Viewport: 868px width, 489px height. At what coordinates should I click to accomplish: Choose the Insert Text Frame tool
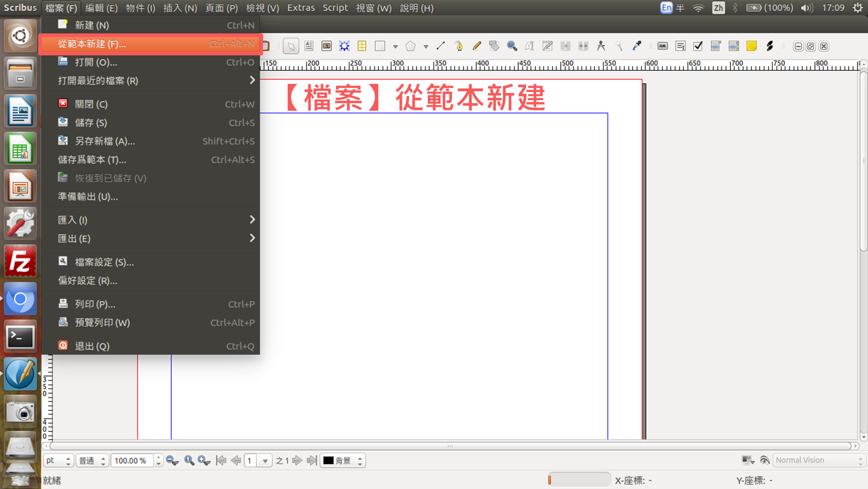(x=309, y=46)
